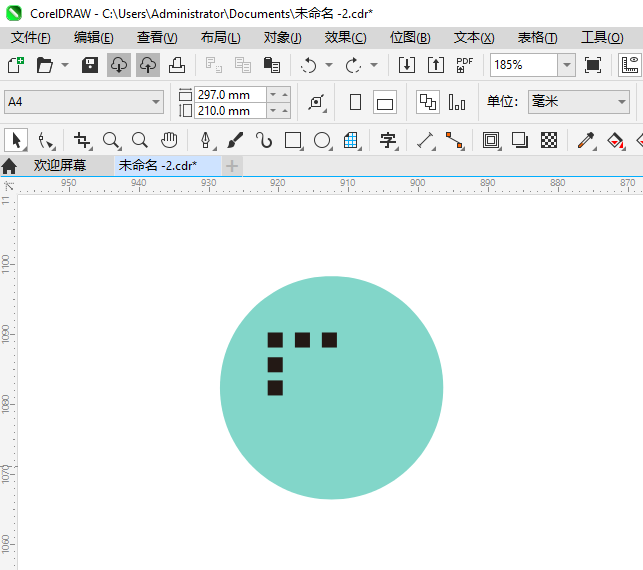Click the current page layout icon
643x570 pixels.
(x=457, y=102)
